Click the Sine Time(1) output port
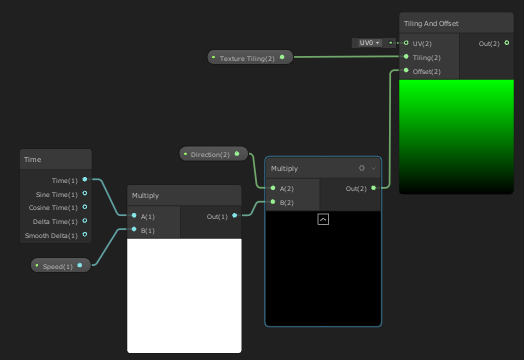Image resolution: width=524 pixels, height=360 pixels. coord(85,193)
